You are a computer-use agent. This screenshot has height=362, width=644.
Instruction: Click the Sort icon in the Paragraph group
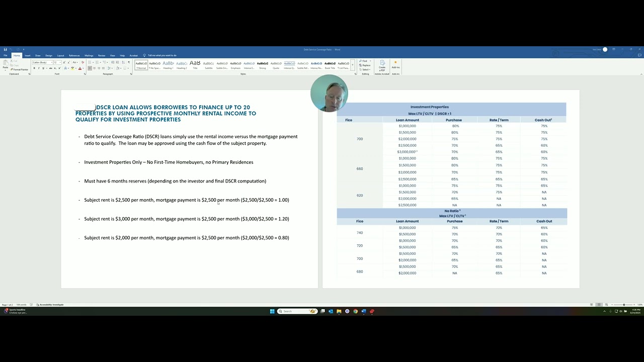pyautogui.click(x=123, y=62)
